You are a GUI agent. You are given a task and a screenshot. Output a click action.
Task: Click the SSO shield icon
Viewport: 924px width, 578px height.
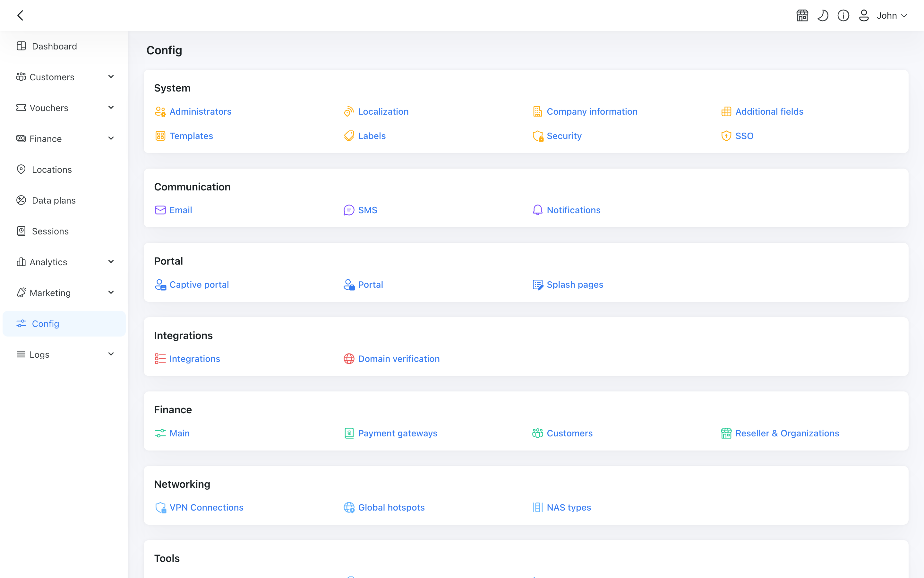pyautogui.click(x=726, y=136)
